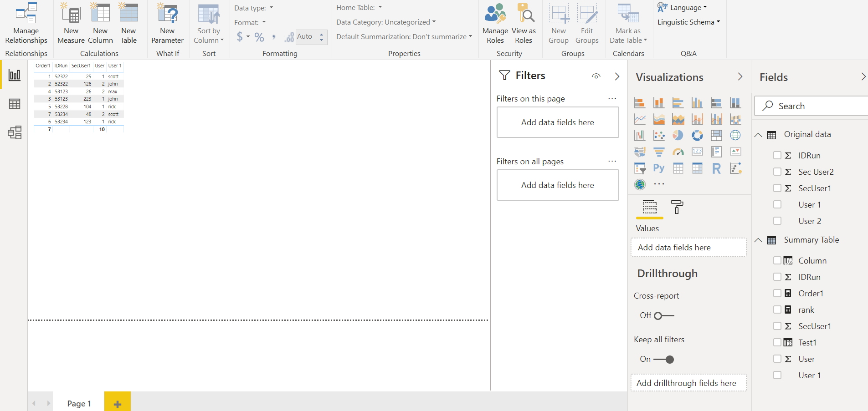The image size is (868, 411).
Task: Create a New Table
Action: pos(128,24)
